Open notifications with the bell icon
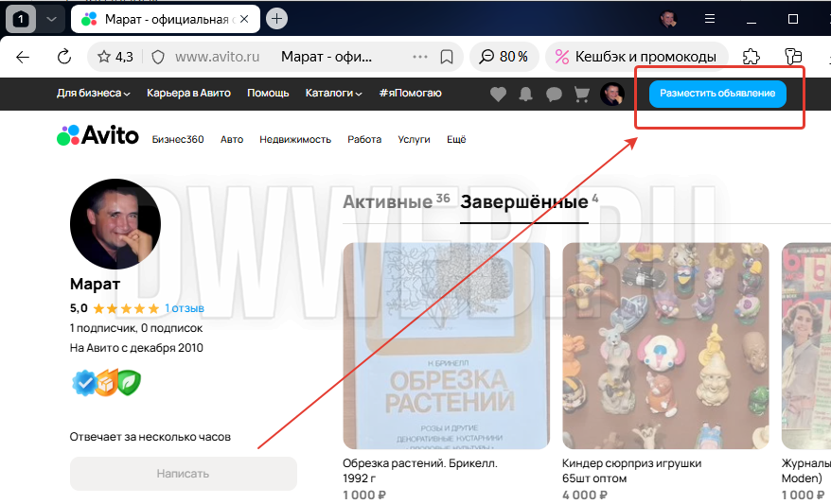Image resolution: width=831 pixels, height=504 pixels. tap(526, 94)
